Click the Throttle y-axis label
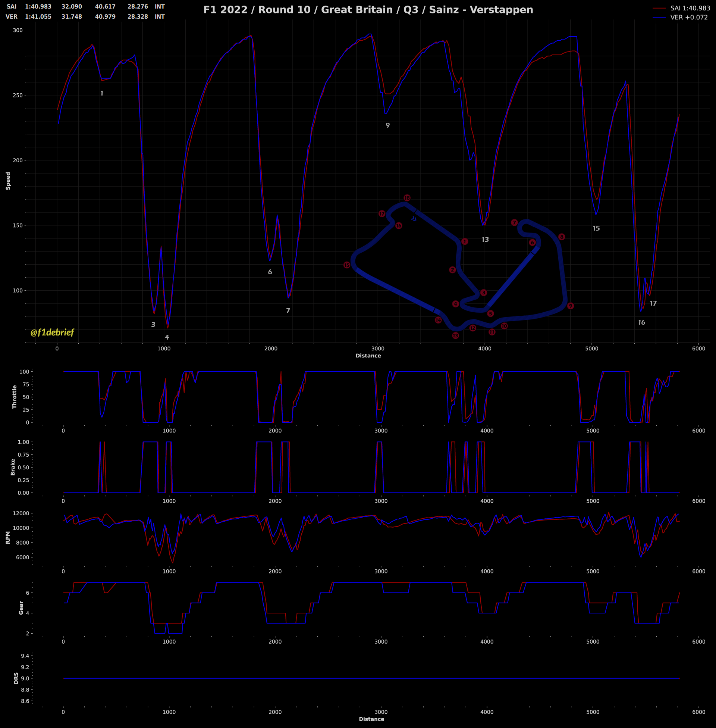Viewport: 716px width, 728px height. pyautogui.click(x=15, y=397)
